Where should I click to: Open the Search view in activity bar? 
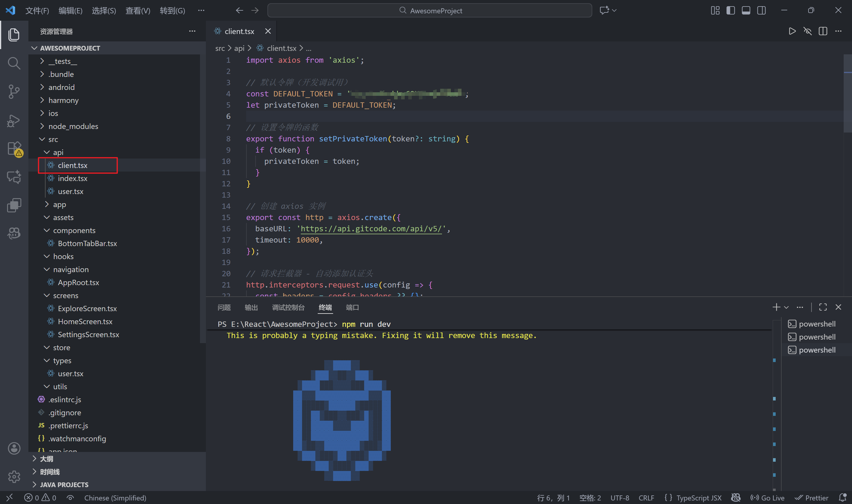(x=14, y=63)
